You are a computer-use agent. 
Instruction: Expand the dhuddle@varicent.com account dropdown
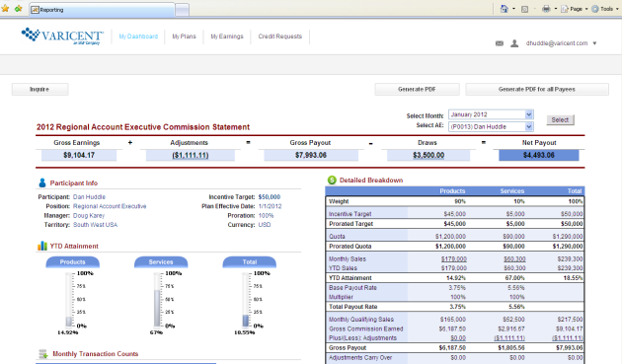click(594, 43)
